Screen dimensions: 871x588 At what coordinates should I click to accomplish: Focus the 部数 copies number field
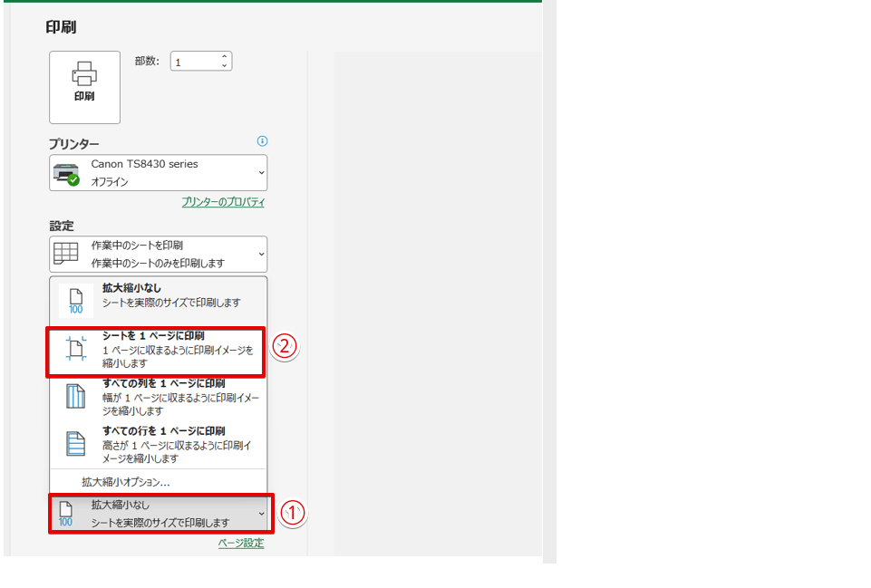194,62
